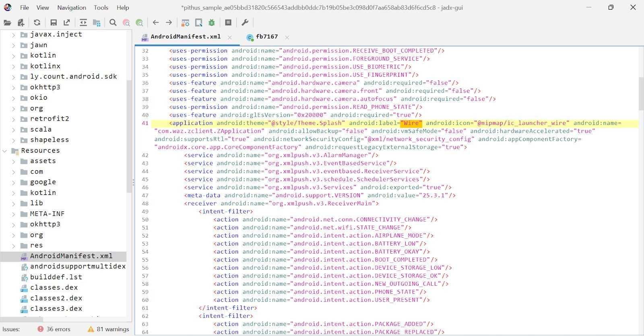Click the classes.dex file icon

click(x=24, y=288)
